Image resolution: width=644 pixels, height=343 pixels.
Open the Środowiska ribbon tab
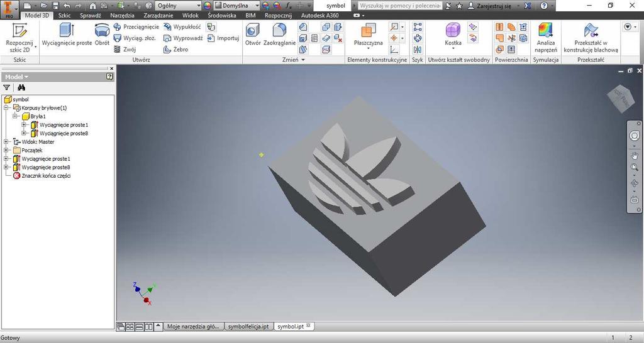[x=222, y=15]
